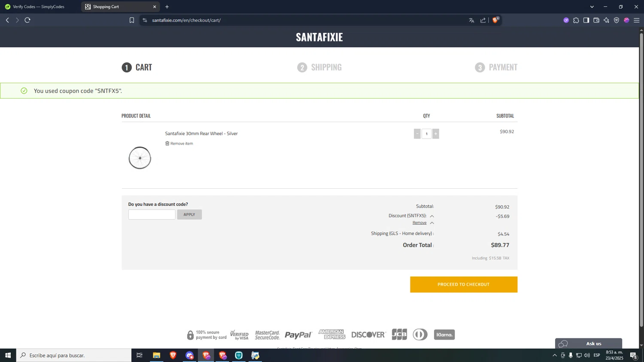The image size is (644, 362).
Task: Click the trash icon beside Remove item
Action: [167, 143]
